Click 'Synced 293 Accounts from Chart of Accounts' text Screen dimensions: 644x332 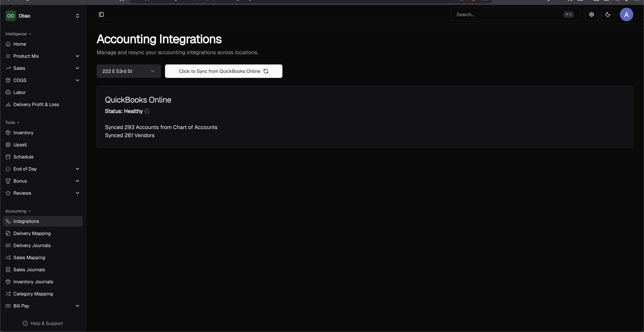tap(161, 127)
